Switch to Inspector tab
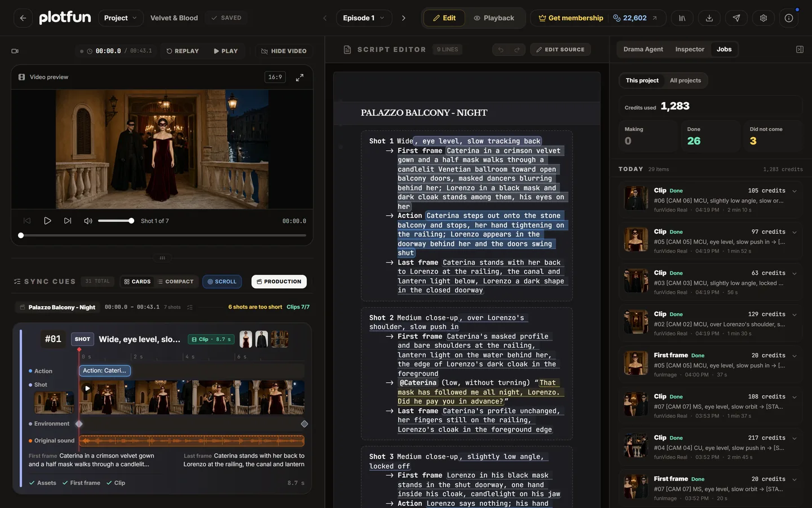812x508 pixels. click(690, 50)
